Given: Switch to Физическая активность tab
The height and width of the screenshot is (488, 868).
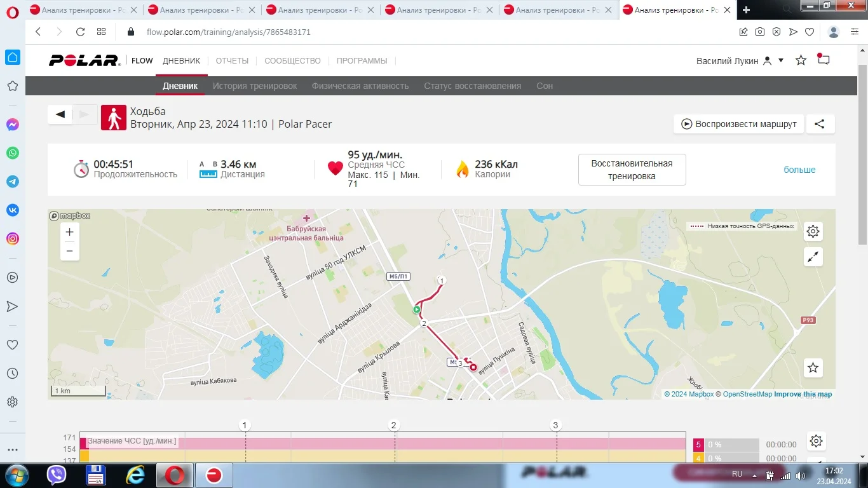Looking at the screenshot, I should pyautogui.click(x=360, y=86).
